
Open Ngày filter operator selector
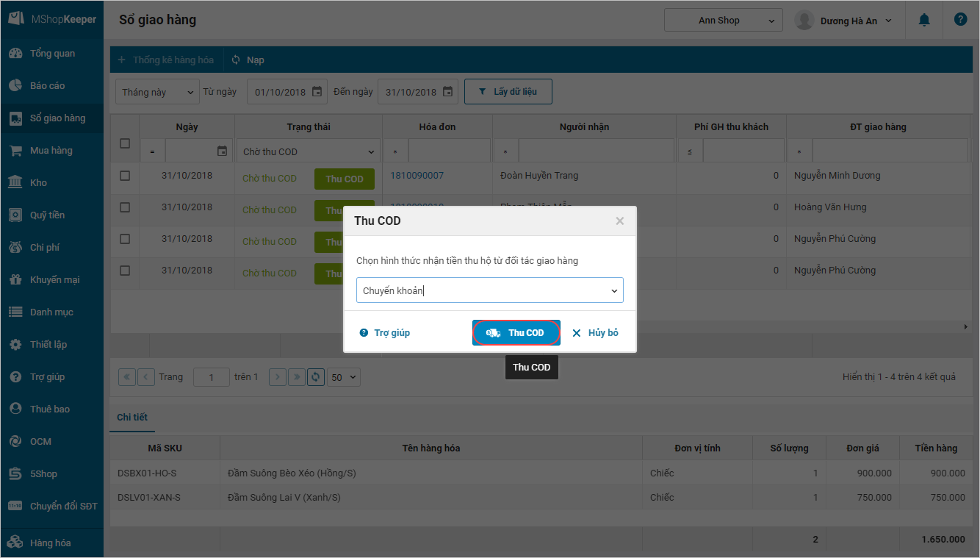(152, 151)
